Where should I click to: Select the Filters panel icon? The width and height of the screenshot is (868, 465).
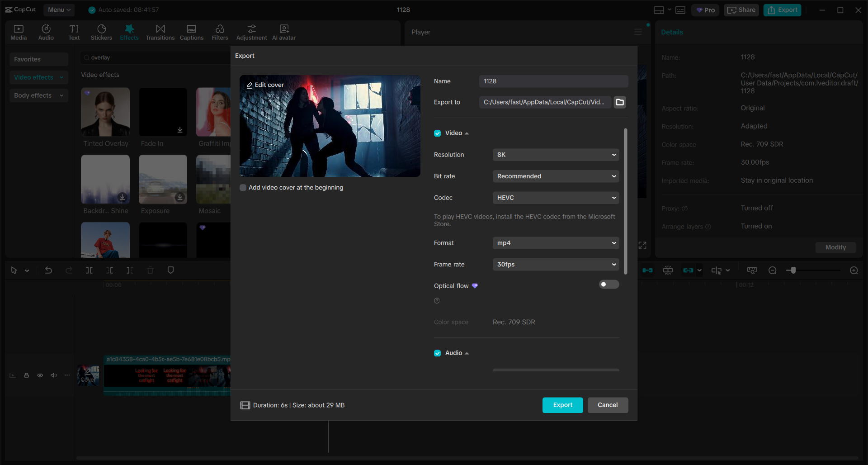click(x=220, y=32)
